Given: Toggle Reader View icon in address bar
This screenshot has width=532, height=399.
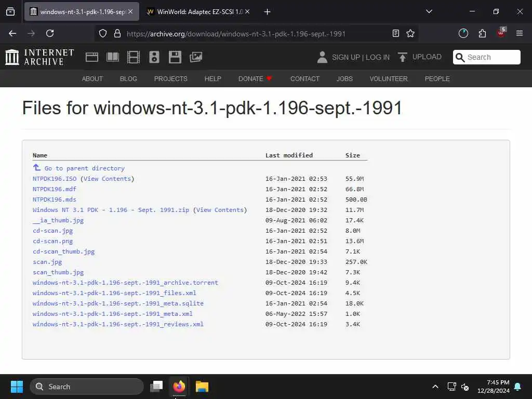Looking at the screenshot, I should tap(395, 33).
